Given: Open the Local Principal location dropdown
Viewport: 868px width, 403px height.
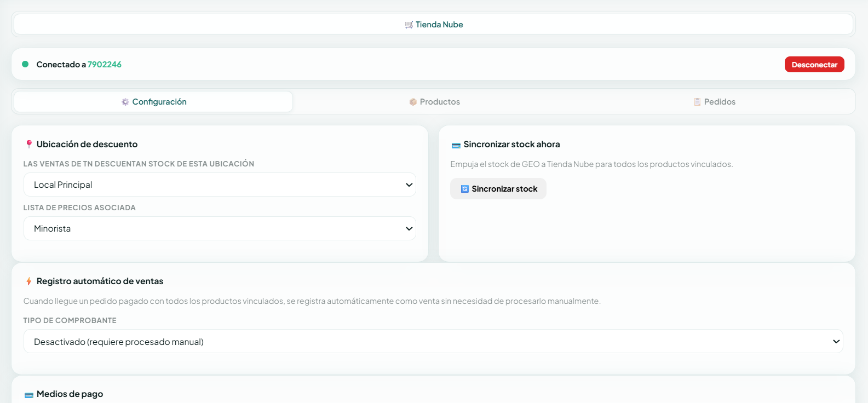Looking at the screenshot, I should tap(220, 185).
